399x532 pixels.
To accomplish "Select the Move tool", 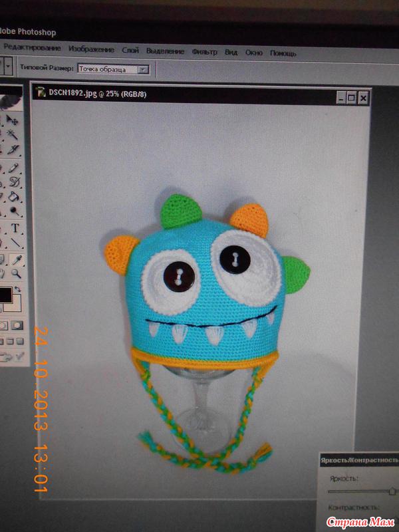I will [13, 120].
